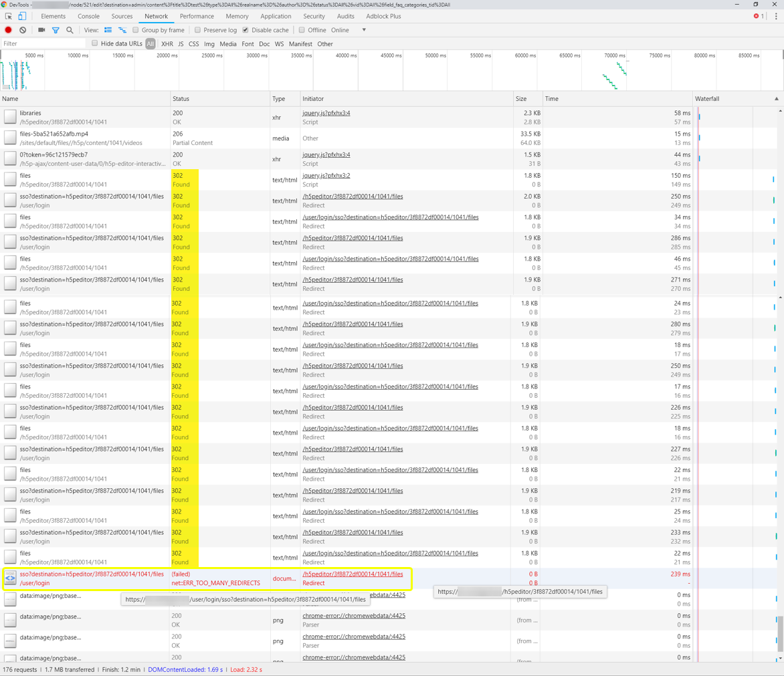
Task: Open the DevTools more options menu
Action: tap(776, 17)
